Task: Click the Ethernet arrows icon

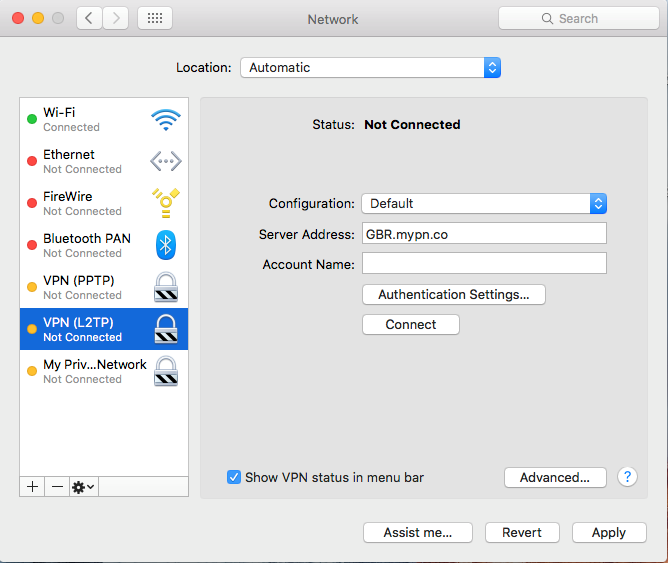Action: pos(165,162)
